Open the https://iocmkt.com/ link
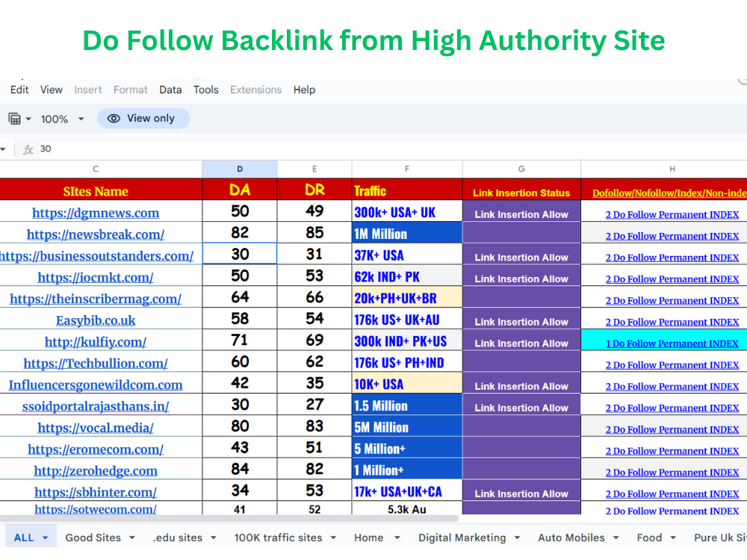 [96, 277]
